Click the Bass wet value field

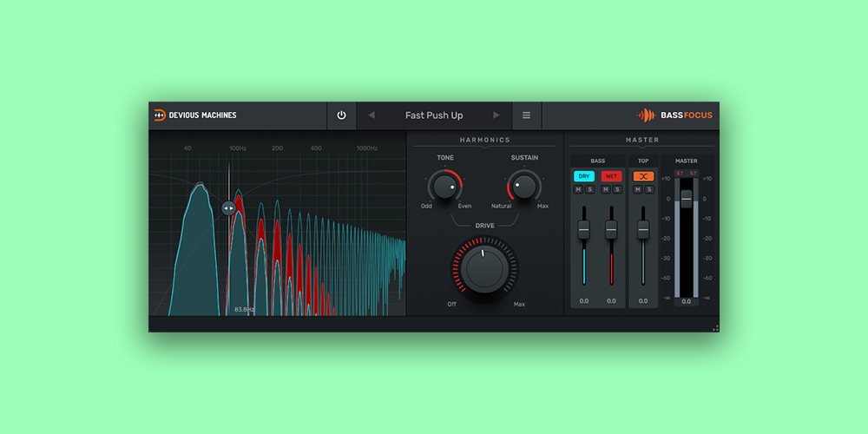(611, 301)
